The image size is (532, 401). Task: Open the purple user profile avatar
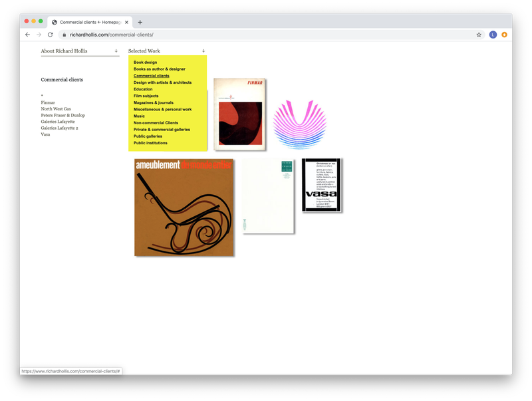point(493,35)
